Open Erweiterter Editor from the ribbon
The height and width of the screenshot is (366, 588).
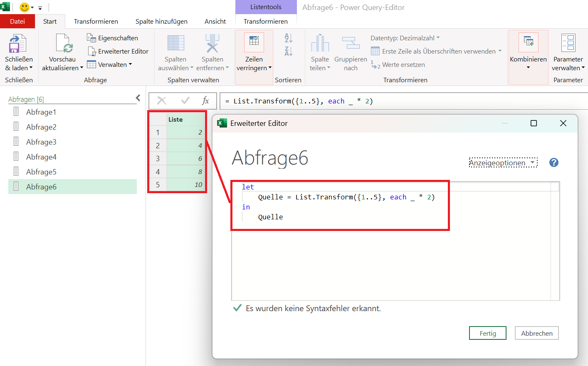click(118, 51)
